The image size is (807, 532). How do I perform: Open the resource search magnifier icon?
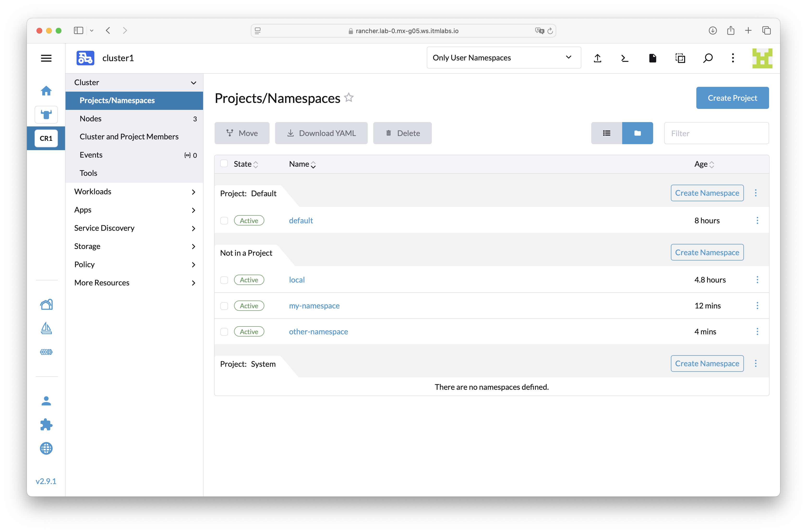point(708,58)
